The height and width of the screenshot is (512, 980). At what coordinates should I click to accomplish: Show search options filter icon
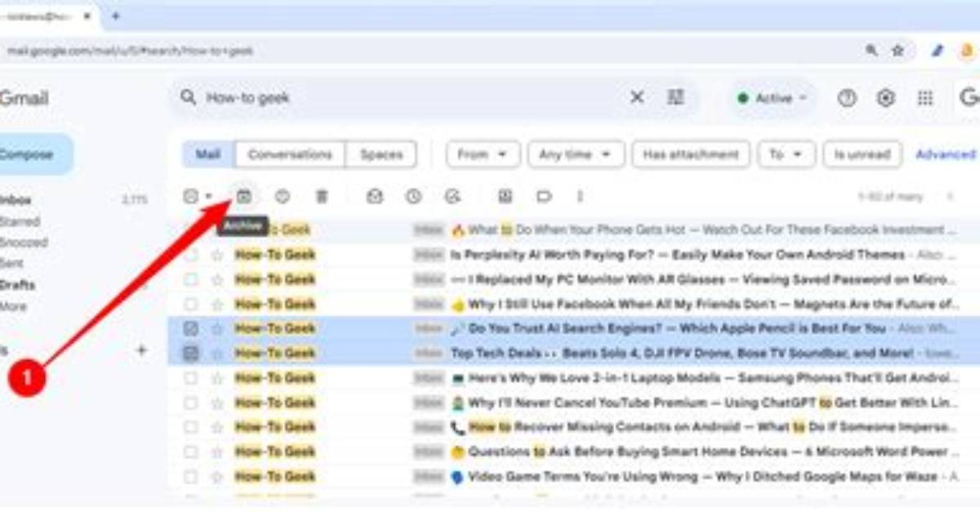[x=675, y=98]
